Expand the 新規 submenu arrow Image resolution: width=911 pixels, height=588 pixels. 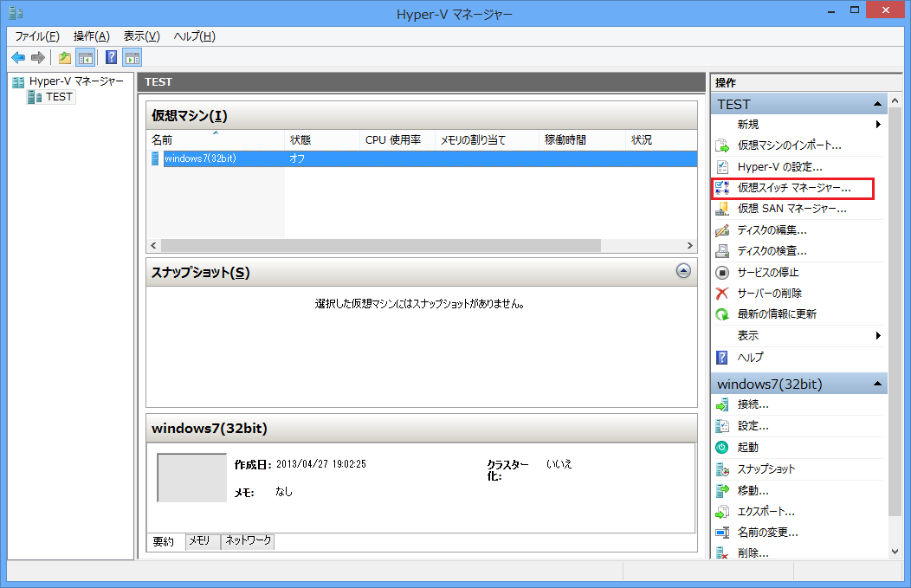pyautogui.click(x=878, y=125)
